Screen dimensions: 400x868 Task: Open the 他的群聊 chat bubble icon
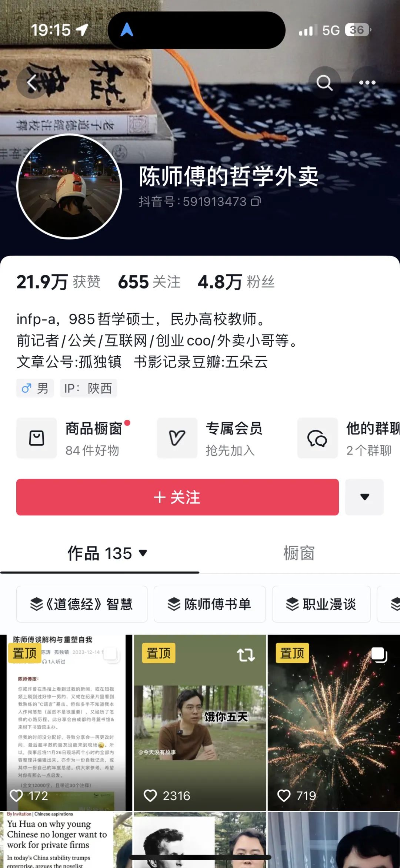(317, 438)
